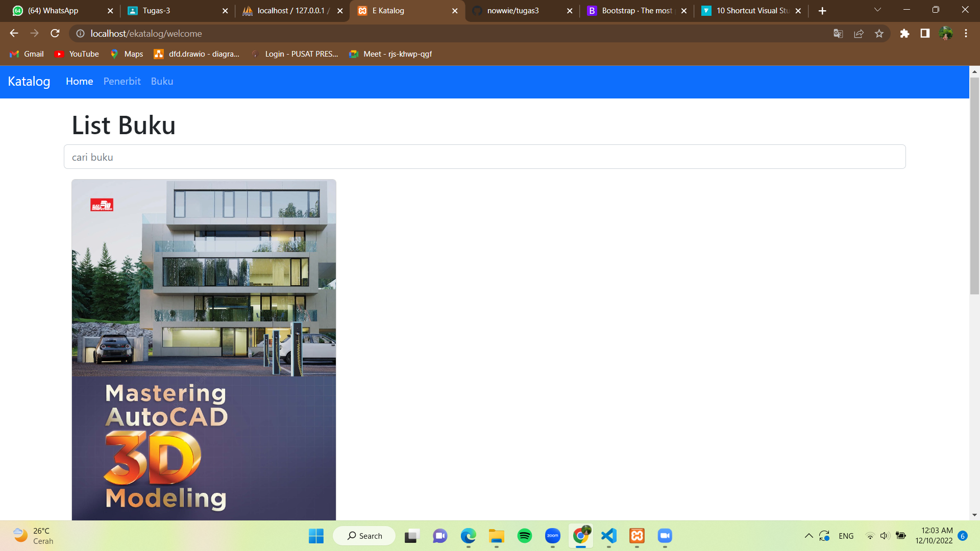Focus the cari buku search field

coord(484,157)
